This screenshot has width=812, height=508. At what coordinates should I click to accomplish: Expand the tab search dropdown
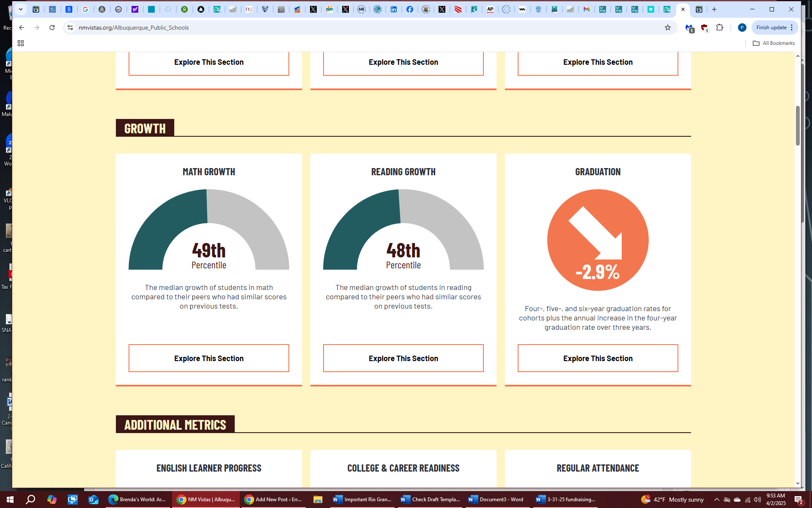click(20, 9)
